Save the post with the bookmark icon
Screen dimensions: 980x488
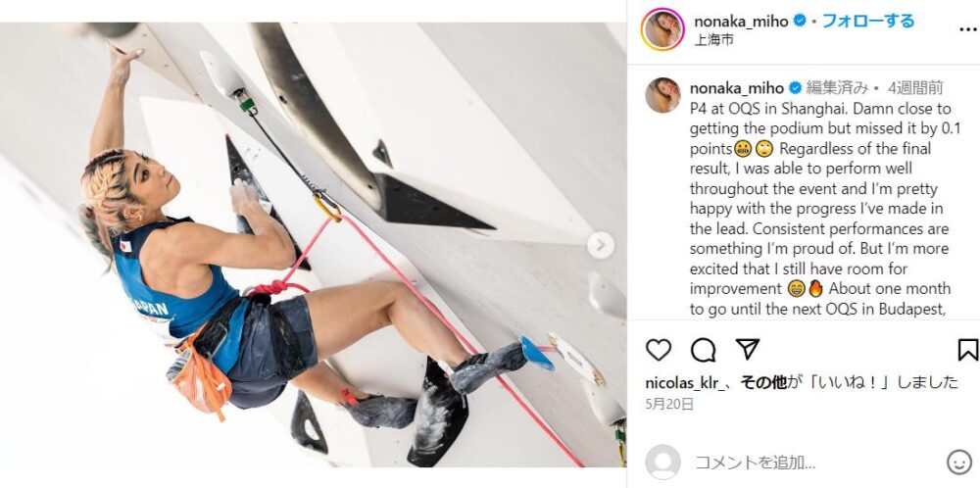click(x=967, y=349)
